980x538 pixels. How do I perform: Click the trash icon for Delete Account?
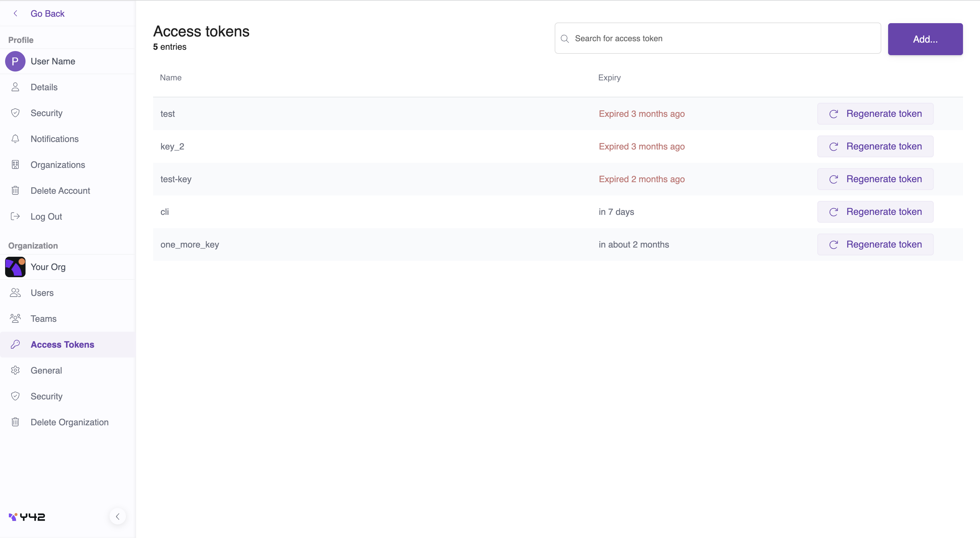point(15,190)
